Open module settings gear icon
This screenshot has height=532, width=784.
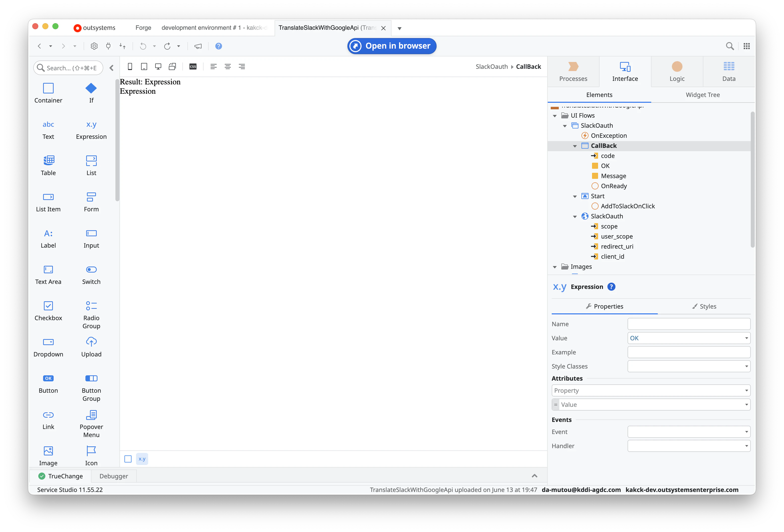(x=94, y=46)
